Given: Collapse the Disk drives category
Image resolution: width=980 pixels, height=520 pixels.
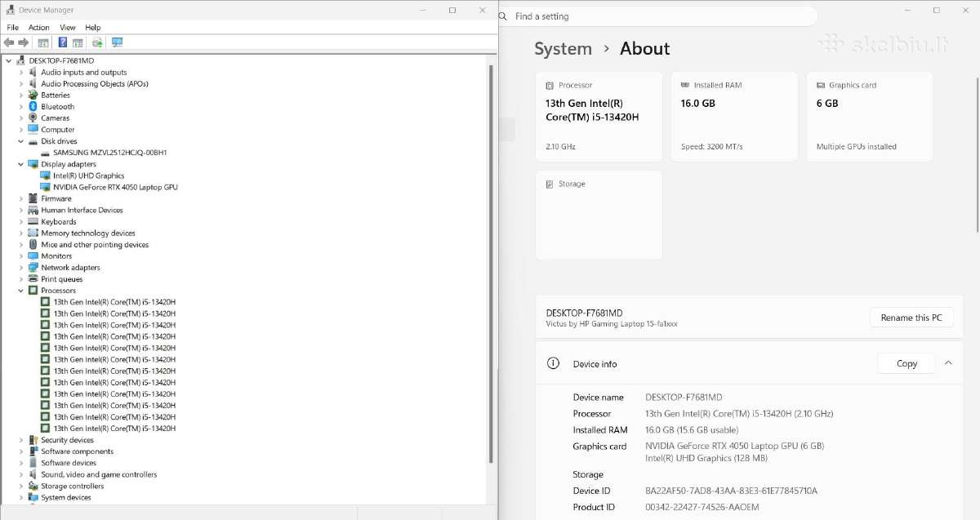Looking at the screenshot, I should [x=21, y=141].
